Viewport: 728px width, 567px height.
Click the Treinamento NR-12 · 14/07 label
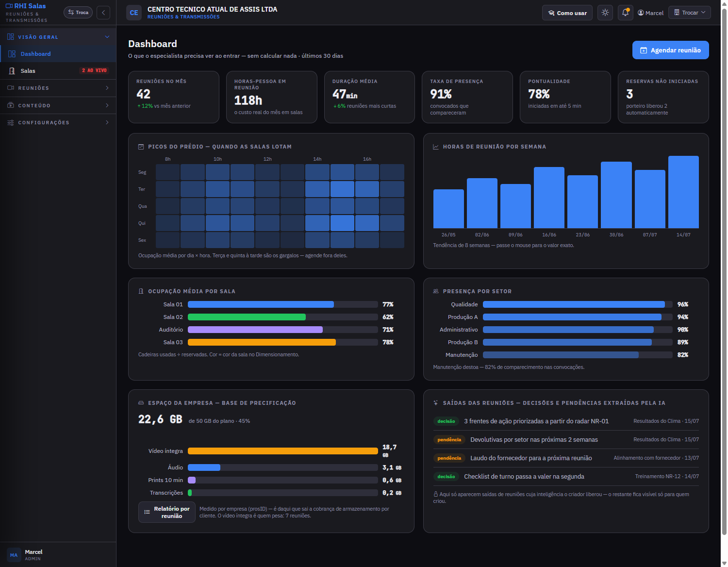point(667,477)
